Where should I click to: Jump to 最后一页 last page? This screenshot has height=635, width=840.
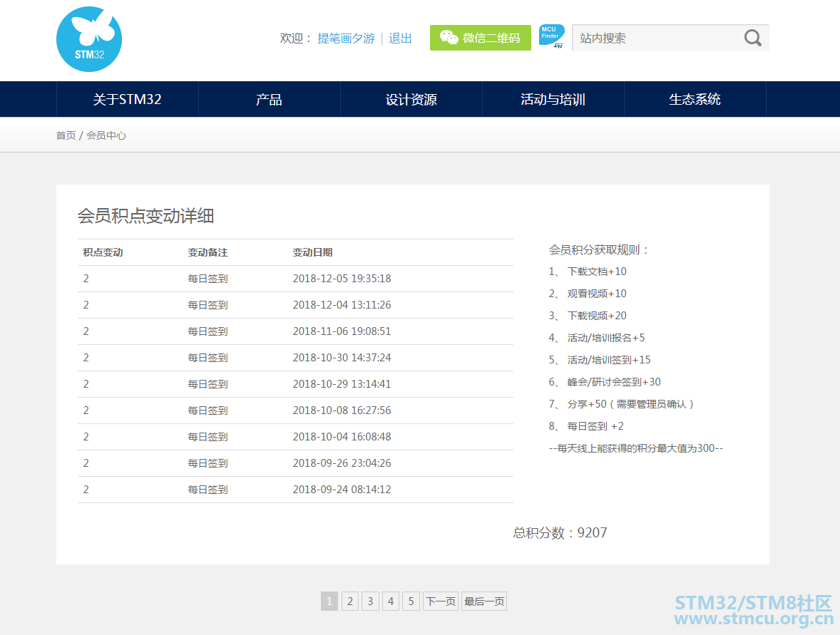point(484,602)
